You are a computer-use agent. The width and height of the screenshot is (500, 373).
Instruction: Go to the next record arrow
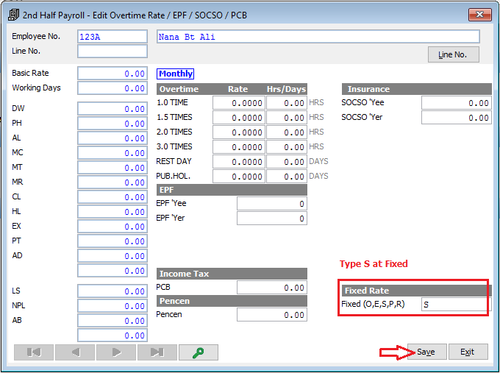click(116, 352)
